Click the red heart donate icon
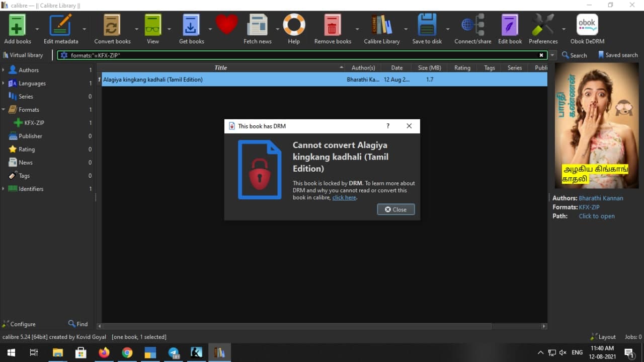Image resolution: width=644 pixels, height=362 pixels. tap(226, 24)
